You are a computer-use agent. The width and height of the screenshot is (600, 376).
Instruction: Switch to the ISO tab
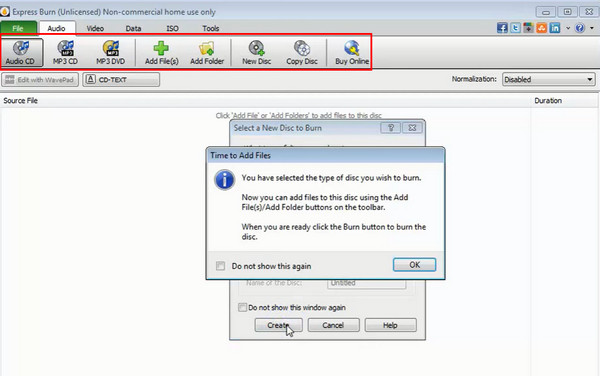(172, 28)
